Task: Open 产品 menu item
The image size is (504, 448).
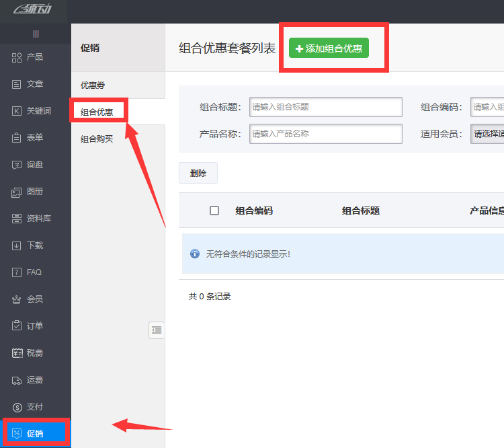Action: (35, 57)
